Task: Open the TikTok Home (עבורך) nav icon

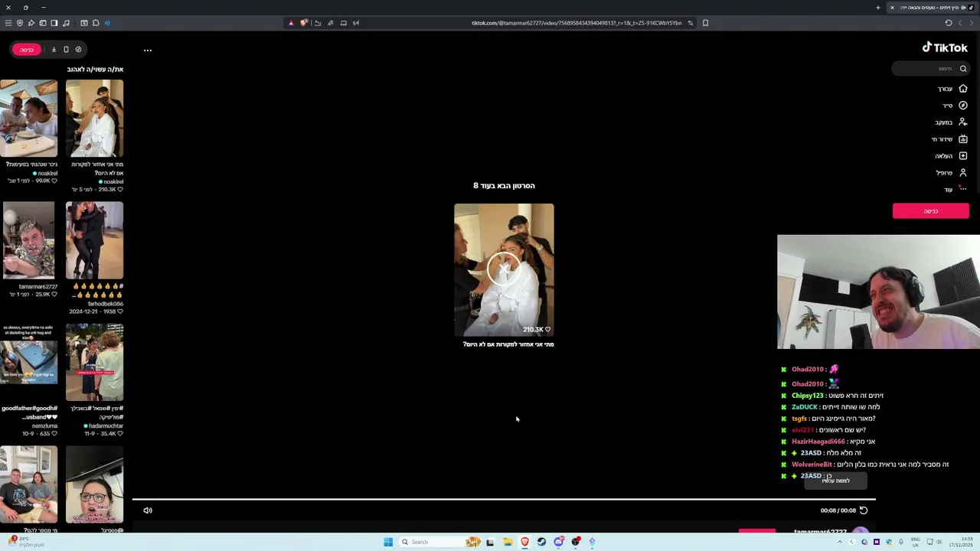Action: [963, 89]
